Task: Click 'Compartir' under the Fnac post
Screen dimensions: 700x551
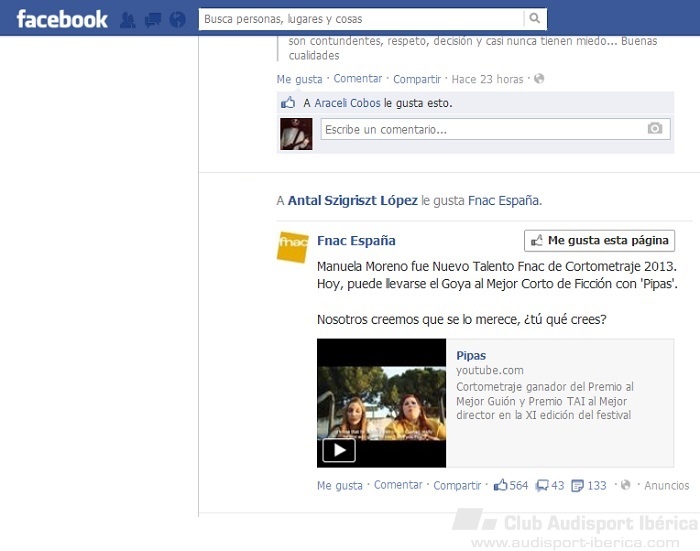Action: click(457, 485)
